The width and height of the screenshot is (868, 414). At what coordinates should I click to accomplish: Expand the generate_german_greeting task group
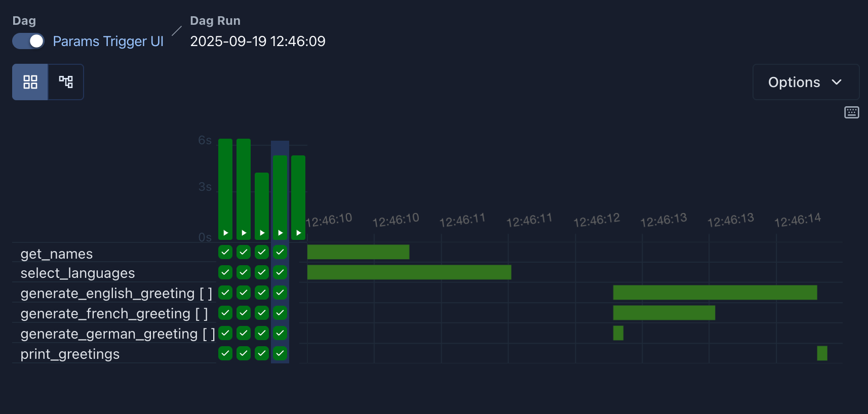click(x=117, y=334)
